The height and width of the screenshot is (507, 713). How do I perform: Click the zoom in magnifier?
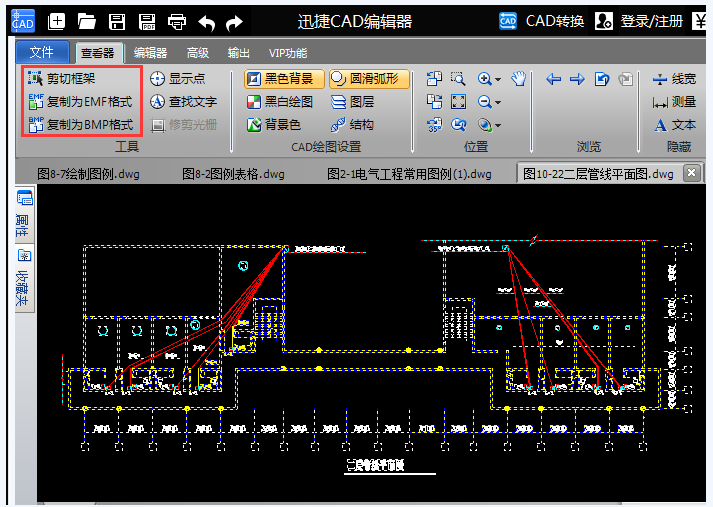[x=484, y=79]
